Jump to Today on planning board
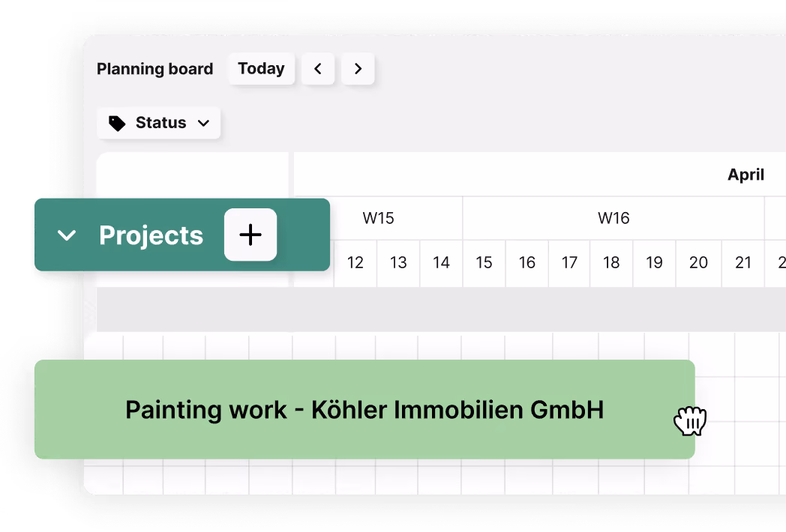The image size is (786, 532). tap(261, 69)
